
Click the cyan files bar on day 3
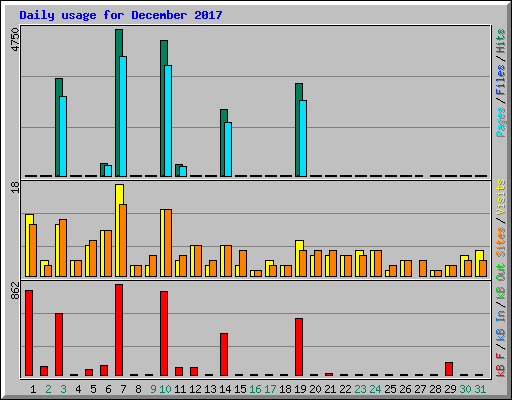pos(63,136)
